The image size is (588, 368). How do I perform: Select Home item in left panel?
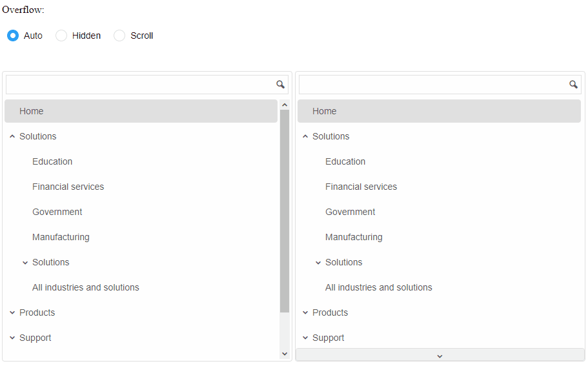point(141,111)
